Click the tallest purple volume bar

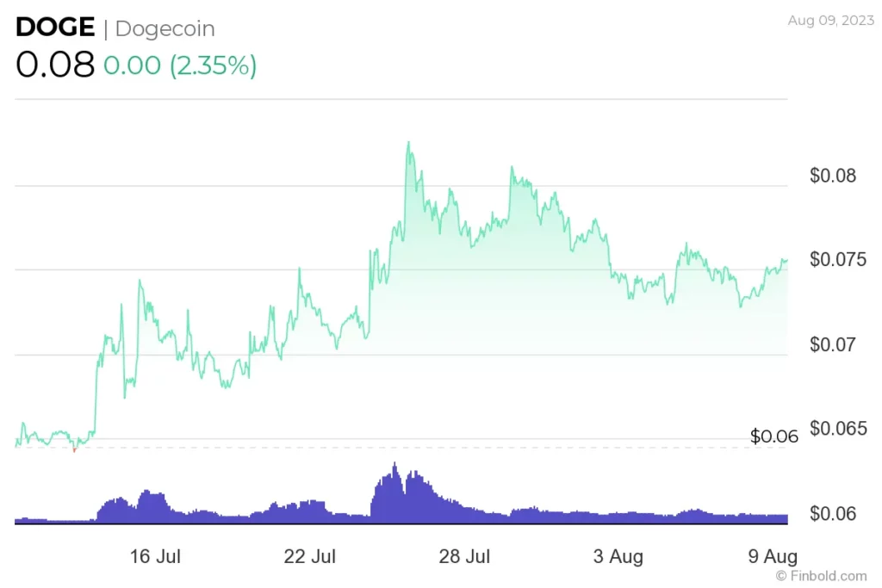(394, 493)
